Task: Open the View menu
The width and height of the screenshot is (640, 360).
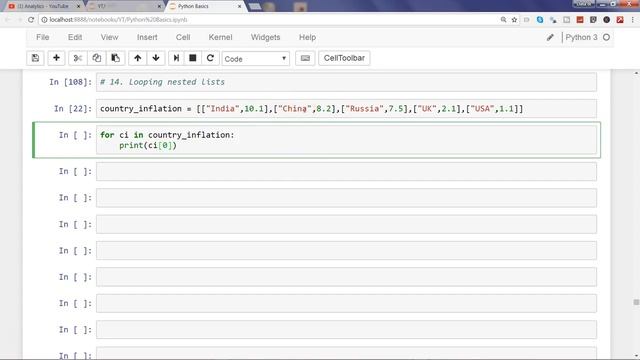Action: (109, 37)
